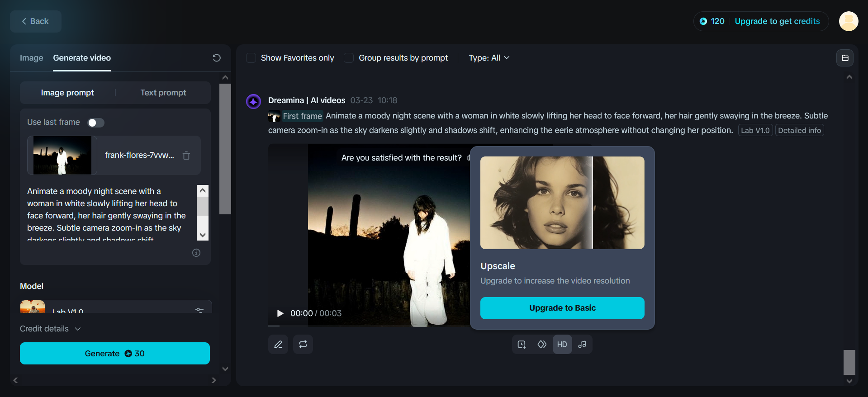The height and width of the screenshot is (397, 868).
Task: Switch to the Text prompt tab
Action: pyautogui.click(x=163, y=93)
